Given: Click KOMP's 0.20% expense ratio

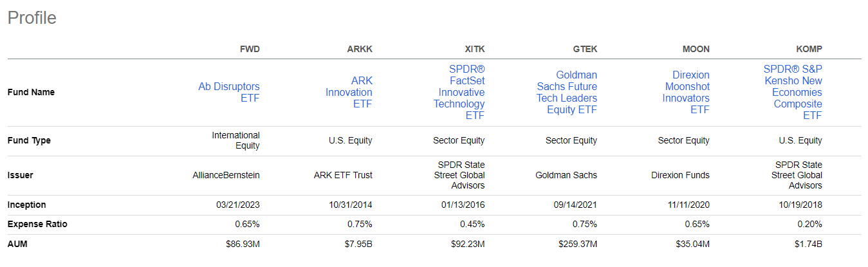Looking at the screenshot, I should pos(809,225).
